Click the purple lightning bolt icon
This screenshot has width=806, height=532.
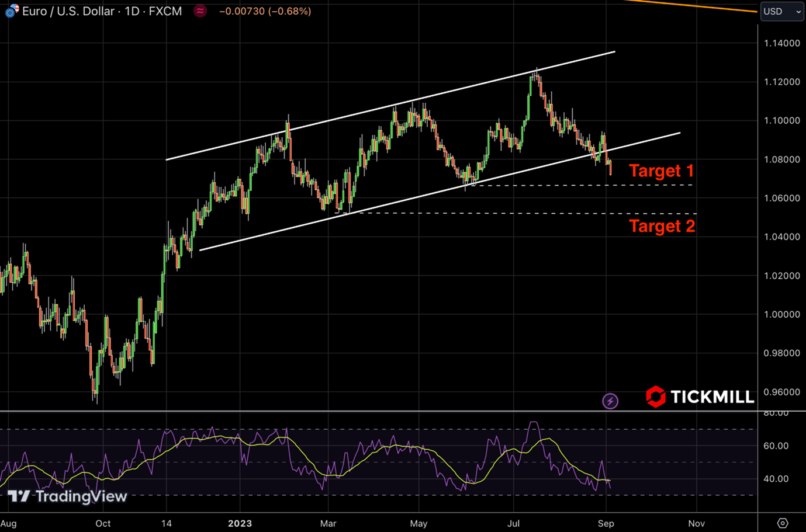(610, 401)
